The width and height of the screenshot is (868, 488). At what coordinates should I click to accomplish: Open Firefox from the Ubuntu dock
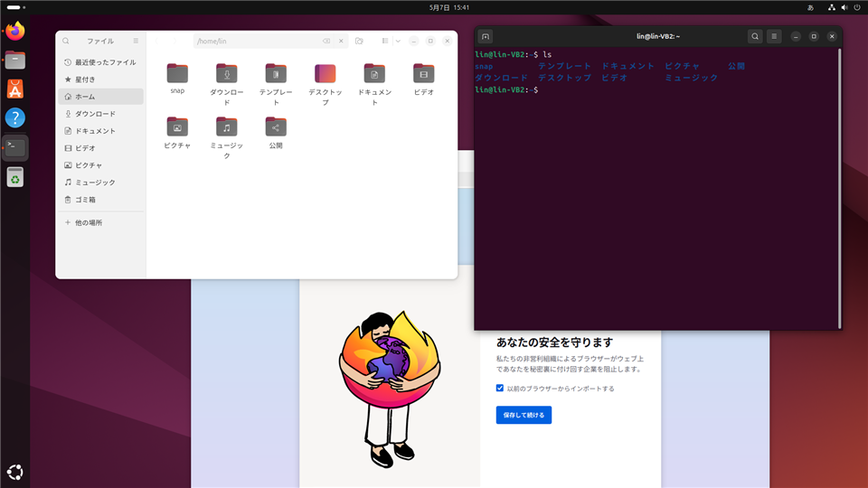pyautogui.click(x=15, y=31)
